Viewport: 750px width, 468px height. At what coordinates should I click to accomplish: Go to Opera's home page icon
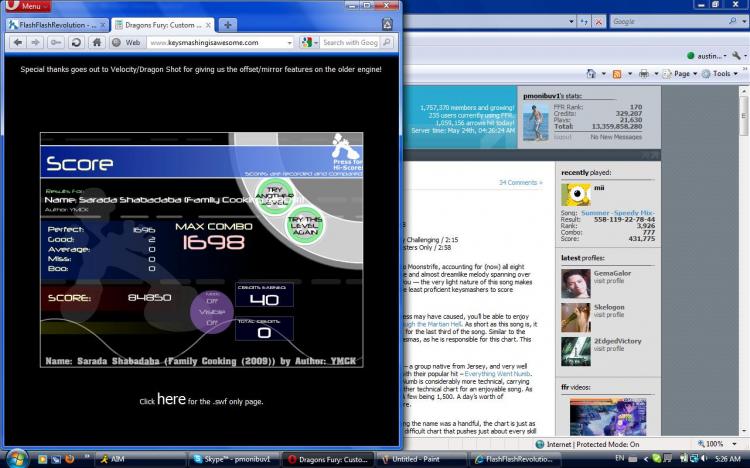point(96,43)
